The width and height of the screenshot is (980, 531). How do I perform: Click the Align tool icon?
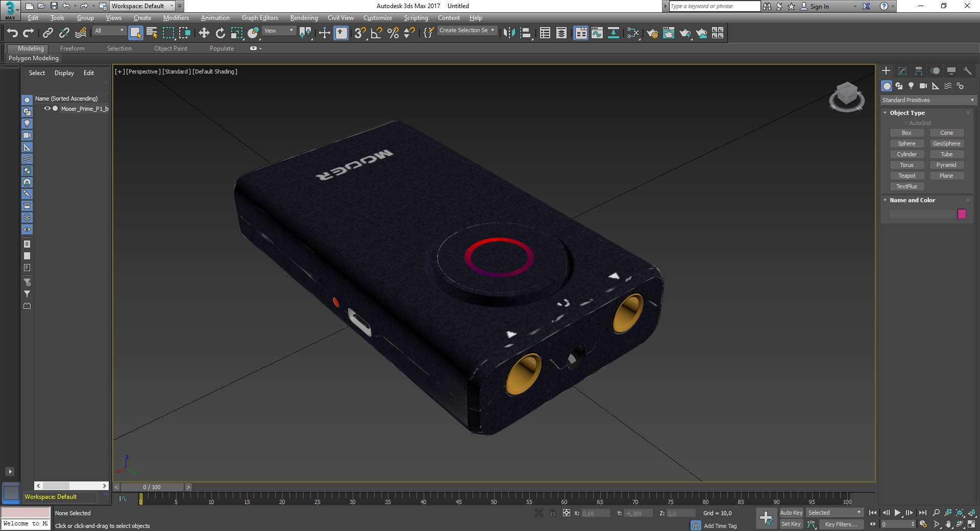[525, 33]
